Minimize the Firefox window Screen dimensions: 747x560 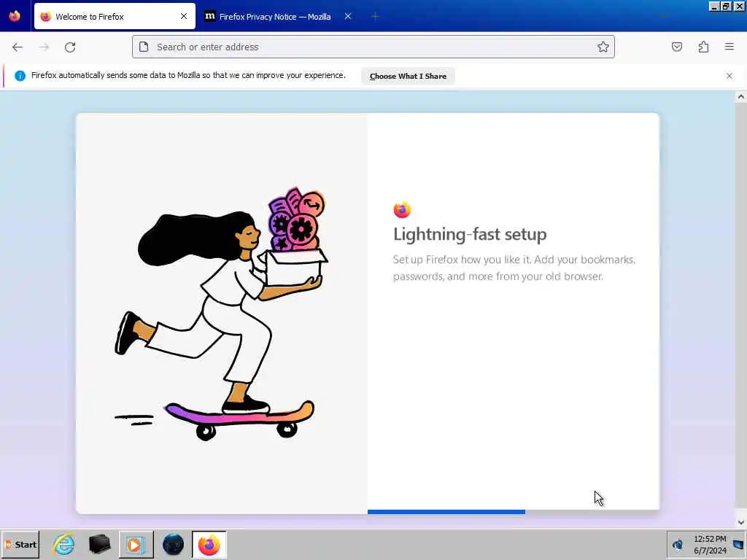(x=714, y=6)
